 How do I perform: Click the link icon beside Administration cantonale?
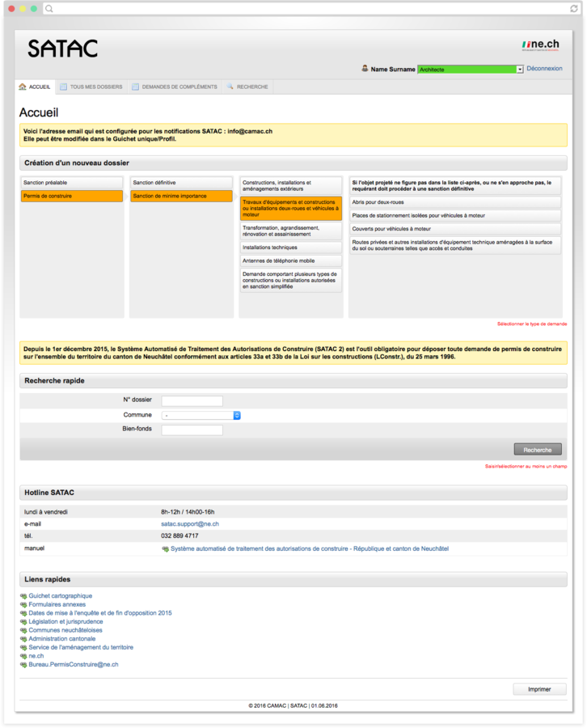click(23, 639)
